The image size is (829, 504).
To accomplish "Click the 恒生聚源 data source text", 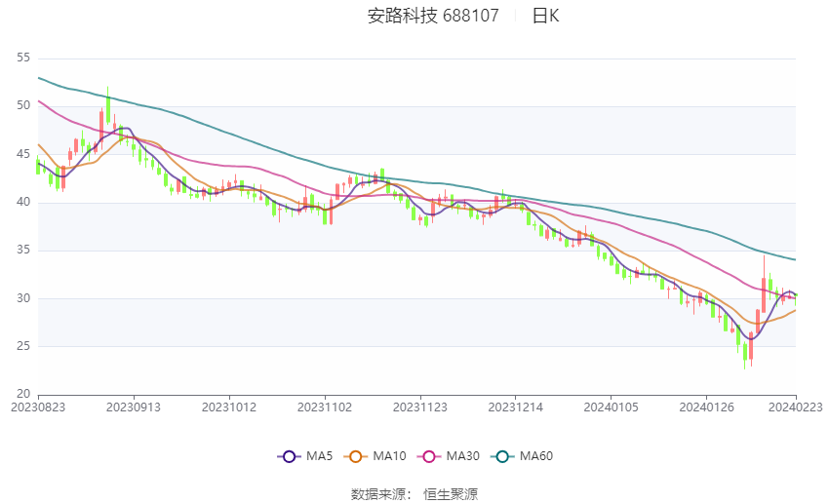I will click(451, 494).
